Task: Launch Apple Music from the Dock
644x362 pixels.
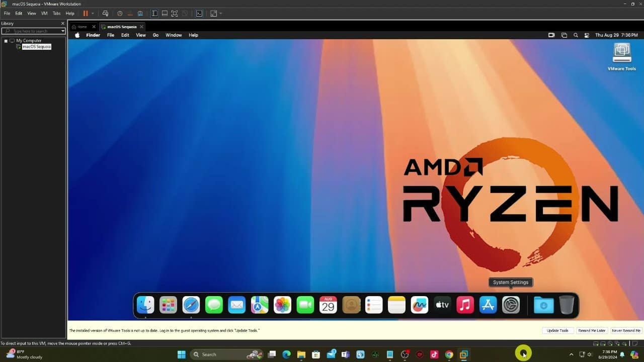Action: [x=465, y=305]
